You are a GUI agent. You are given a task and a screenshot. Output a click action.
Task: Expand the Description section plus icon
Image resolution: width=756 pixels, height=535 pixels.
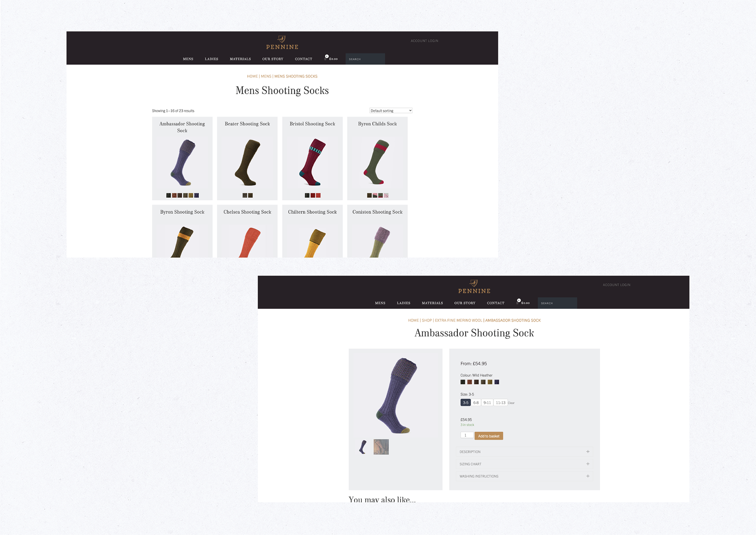pos(587,451)
